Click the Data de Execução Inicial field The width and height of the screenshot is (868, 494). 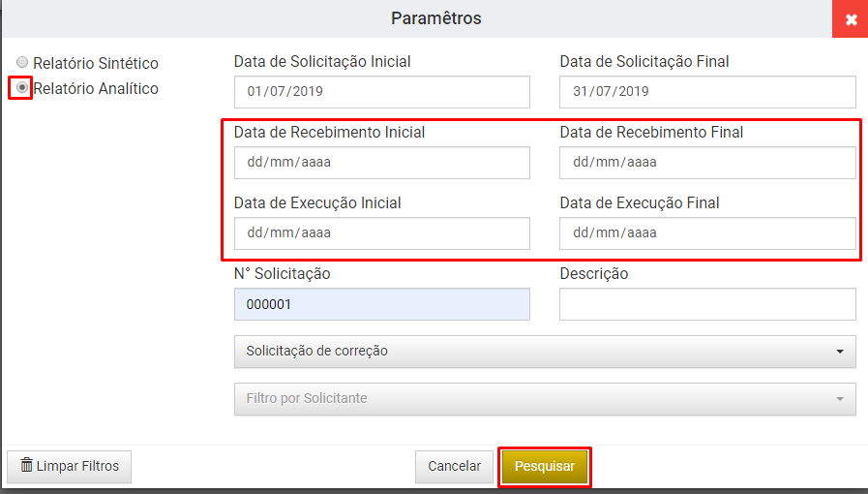coord(381,233)
